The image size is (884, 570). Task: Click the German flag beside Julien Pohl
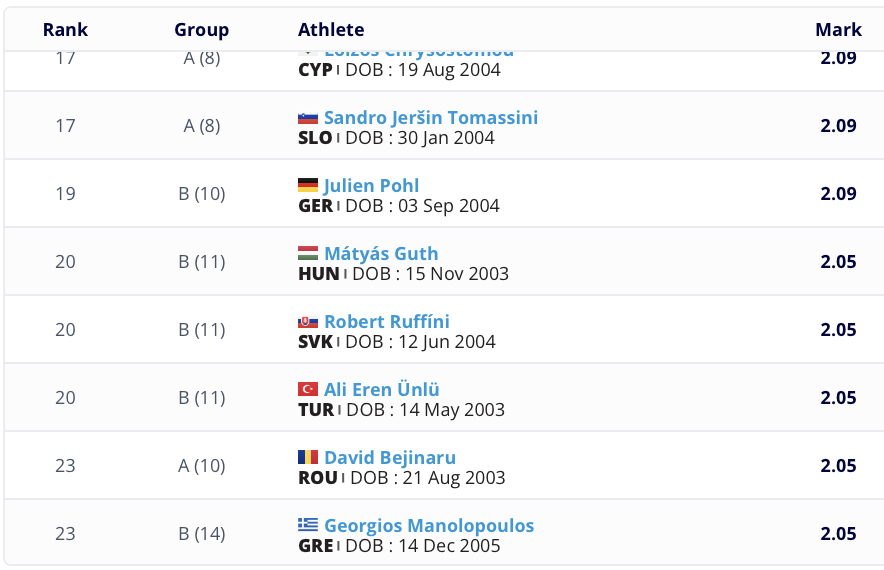[x=308, y=186]
